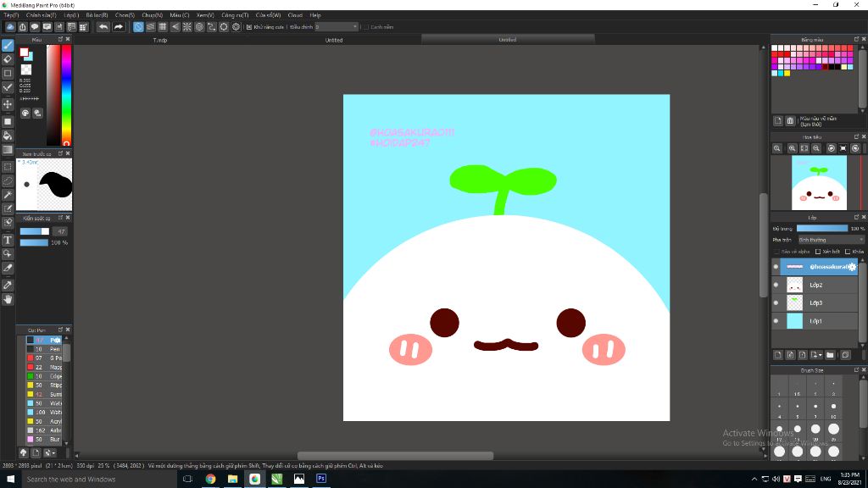Click the taskbar search box
The height and width of the screenshot is (488, 868).
100,480
